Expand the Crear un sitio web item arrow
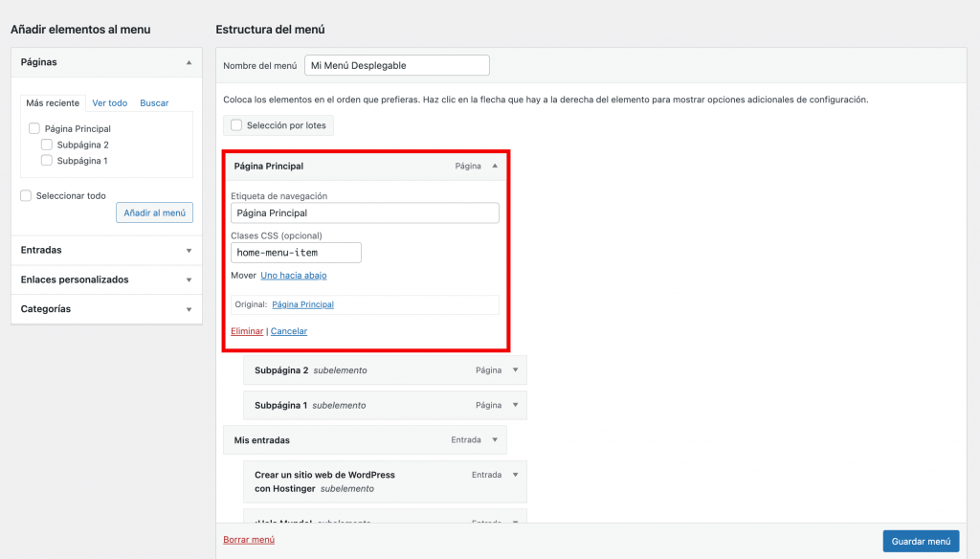The width and height of the screenshot is (980, 559). click(x=515, y=475)
